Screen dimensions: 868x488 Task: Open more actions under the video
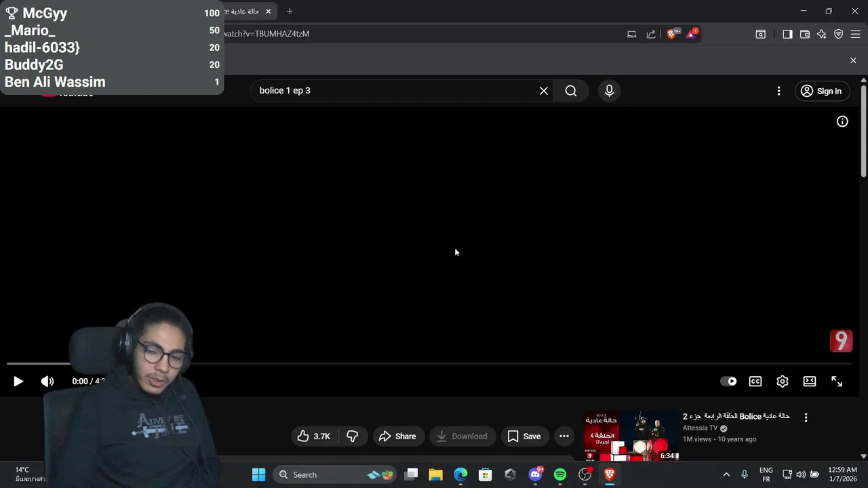point(564,436)
